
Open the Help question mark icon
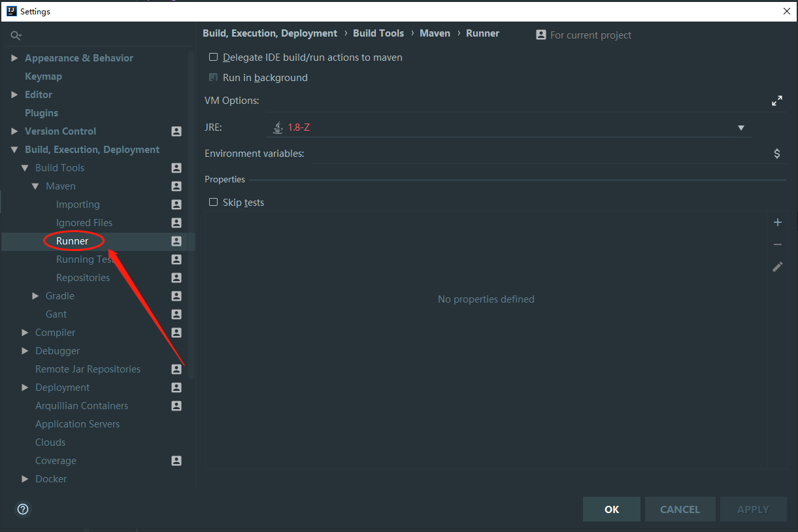pyautogui.click(x=22, y=509)
